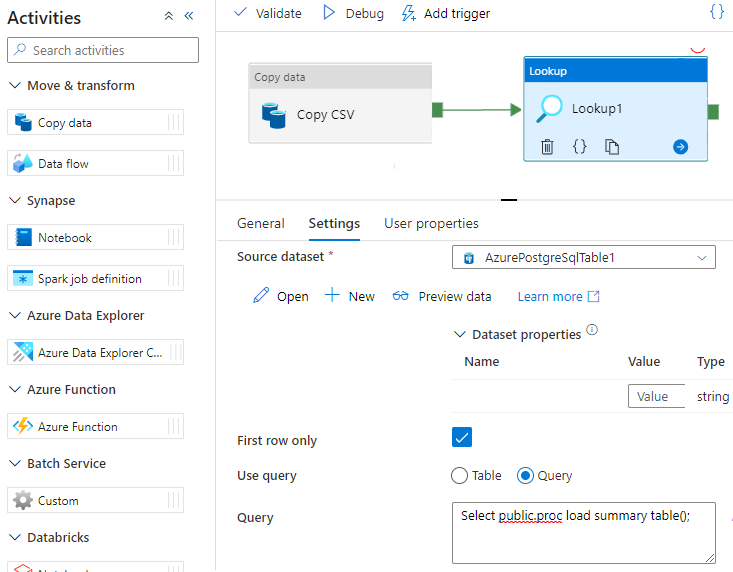Click the Custom activity drag handle

tap(173, 500)
